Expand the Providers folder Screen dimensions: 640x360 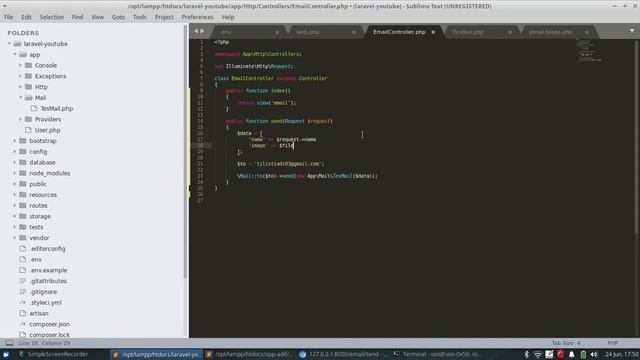(20, 119)
